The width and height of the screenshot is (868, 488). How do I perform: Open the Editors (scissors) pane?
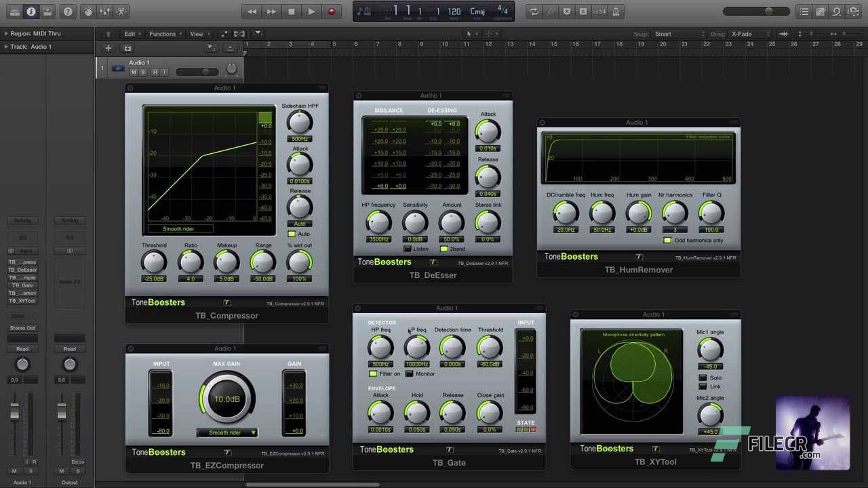coord(121,12)
